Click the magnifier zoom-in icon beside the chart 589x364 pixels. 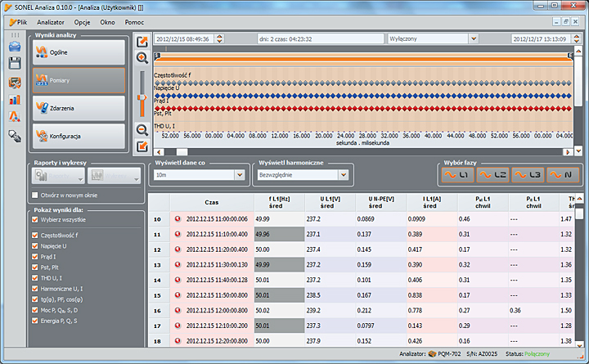[x=142, y=58]
